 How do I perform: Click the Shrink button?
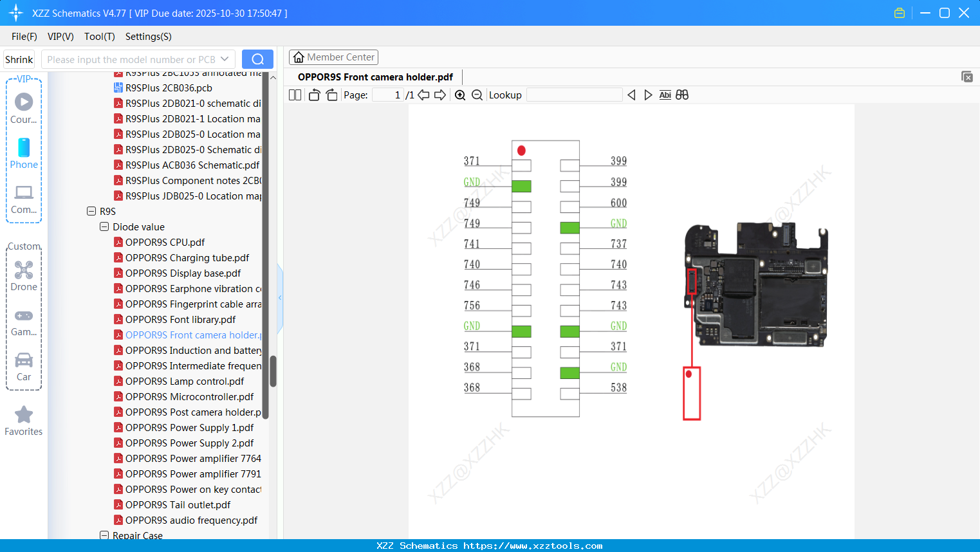click(x=19, y=59)
